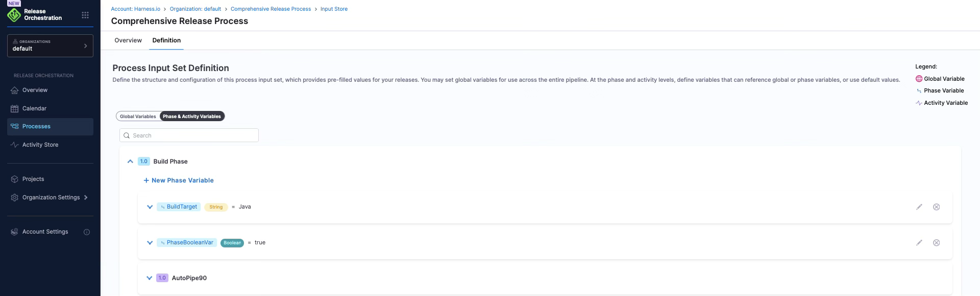Click the edit pencil for BuildTarget variable

pos(919,207)
